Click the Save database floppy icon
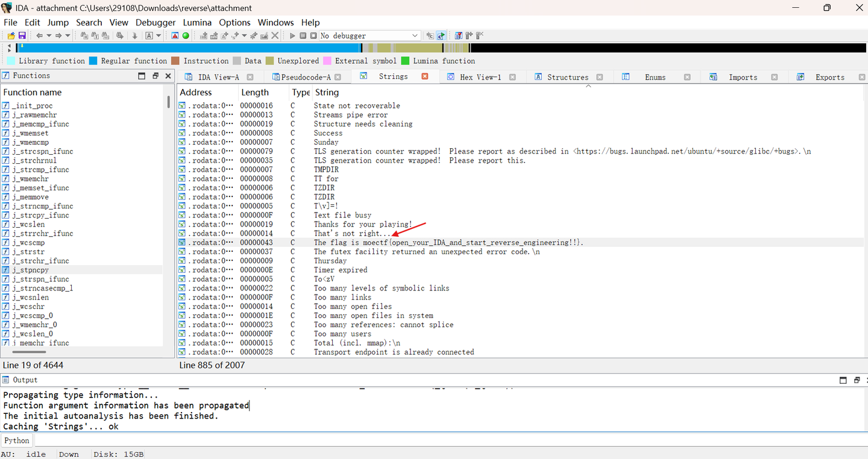 pyautogui.click(x=22, y=36)
